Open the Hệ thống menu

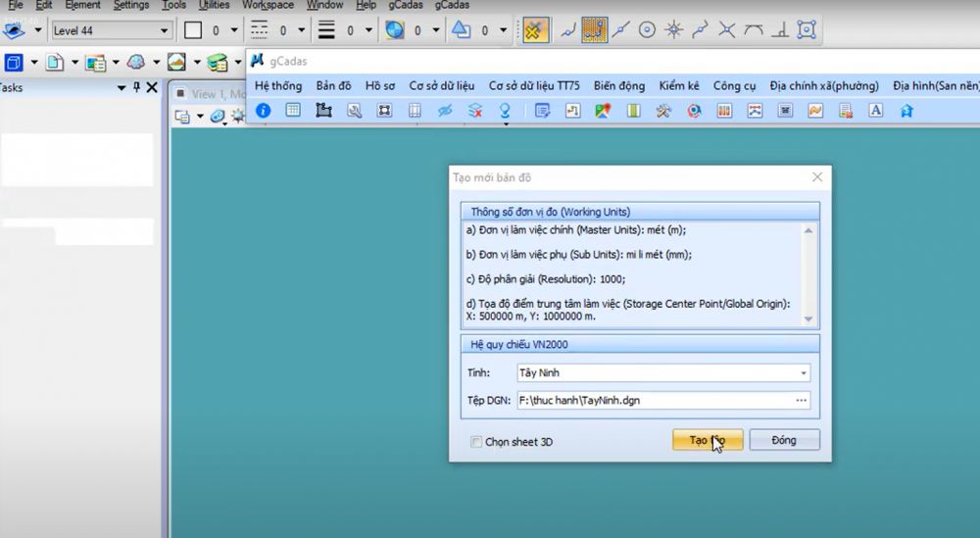(278, 85)
